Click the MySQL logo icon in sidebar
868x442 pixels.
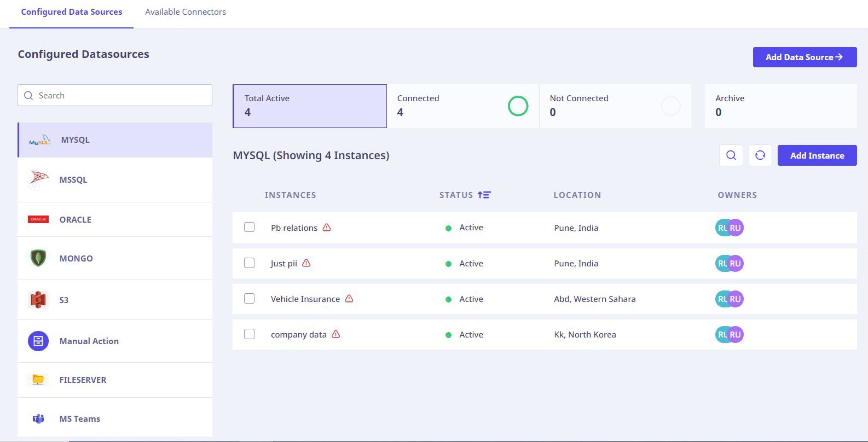point(39,140)
